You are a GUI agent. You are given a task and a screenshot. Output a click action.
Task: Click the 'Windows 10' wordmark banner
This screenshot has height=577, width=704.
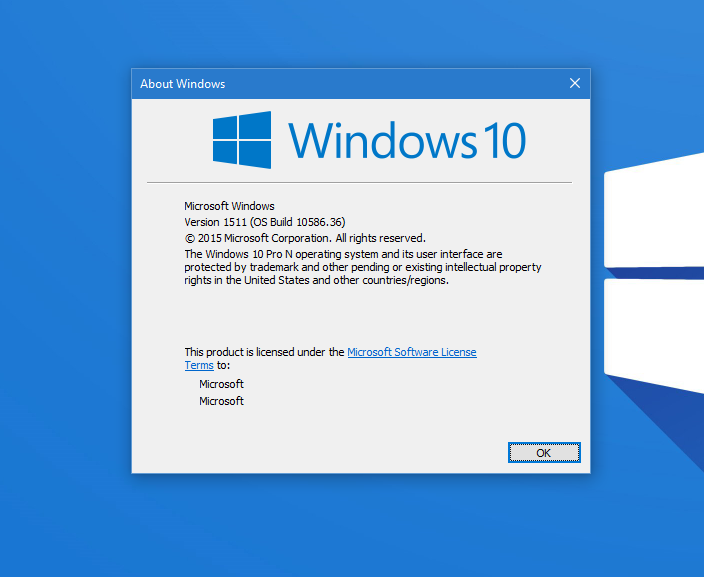407,141
